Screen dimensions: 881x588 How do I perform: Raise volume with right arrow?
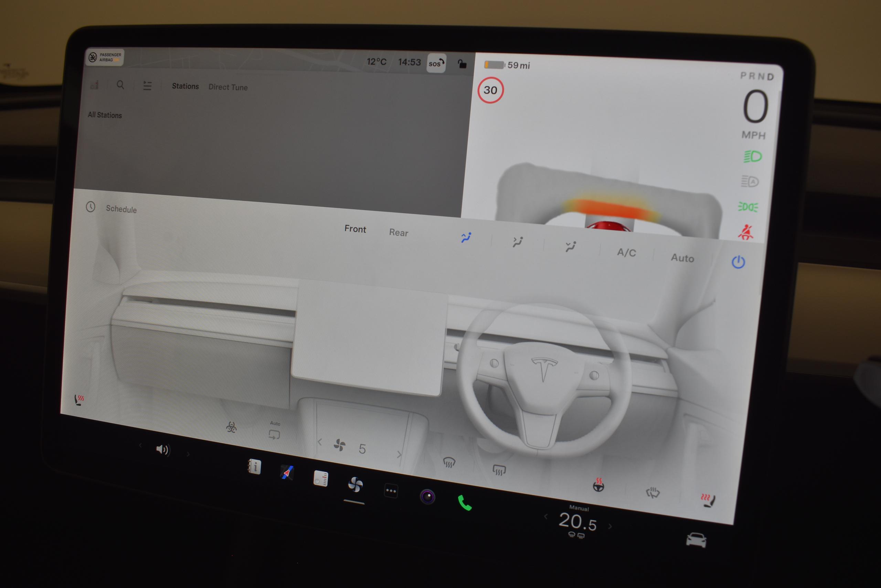pos(188,454)
